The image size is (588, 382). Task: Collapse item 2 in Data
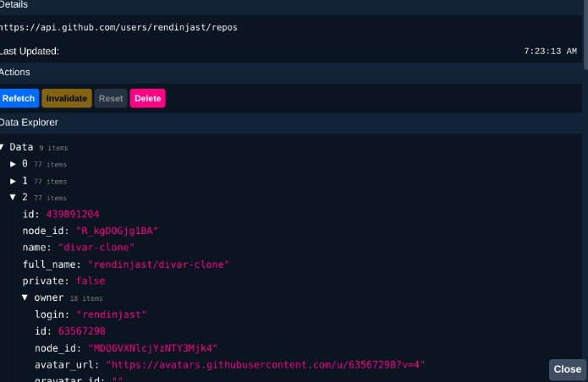[x=13, y=197]
